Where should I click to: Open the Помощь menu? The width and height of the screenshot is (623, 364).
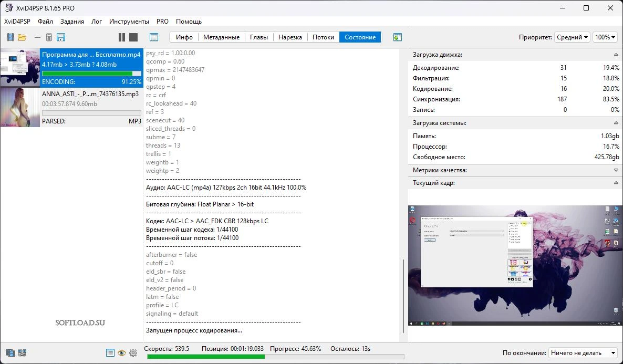[189, 22]
